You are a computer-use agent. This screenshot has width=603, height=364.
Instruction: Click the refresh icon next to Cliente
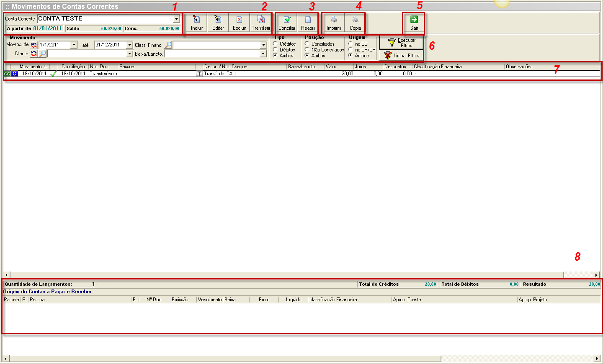pyautogui.click(x=34, y=54)
